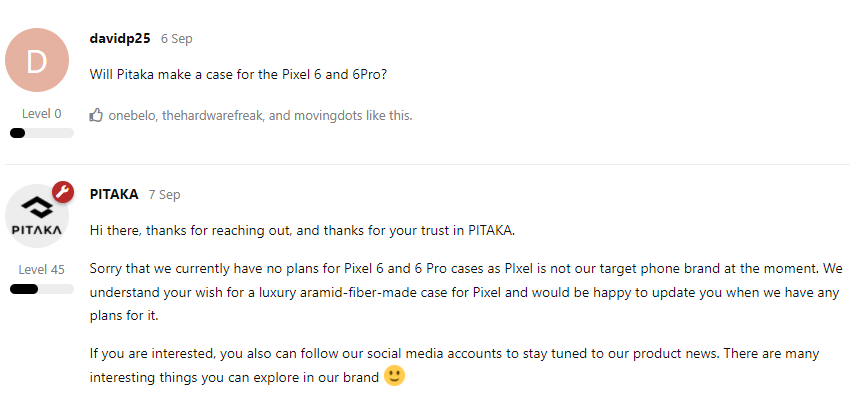Viewport: 859px width, 415px height.
Task: Click the Level 45 label
Action: coord(42,270)
